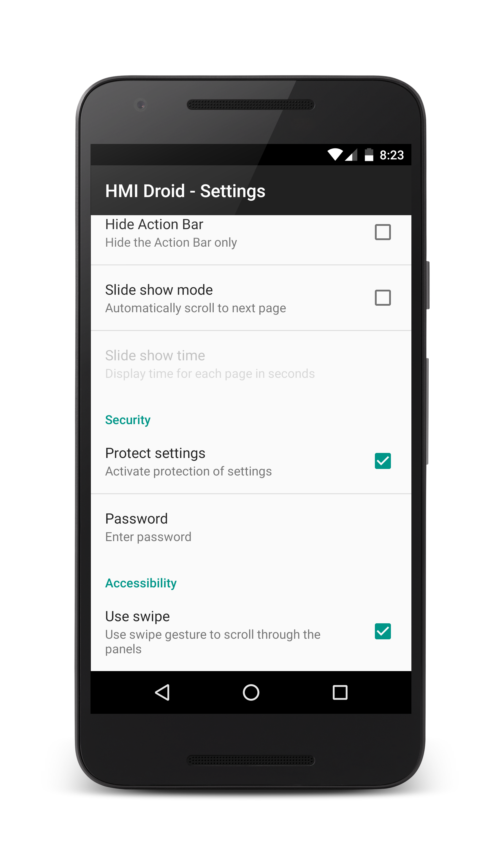The width and height of the screenshot is (504, 864).
Task: Open the Slide show time setting
Action: point(251,363)
